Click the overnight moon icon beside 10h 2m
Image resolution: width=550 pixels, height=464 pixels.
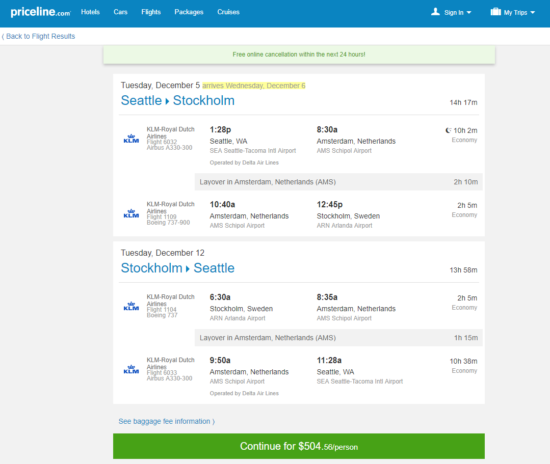tap(448, 130)
